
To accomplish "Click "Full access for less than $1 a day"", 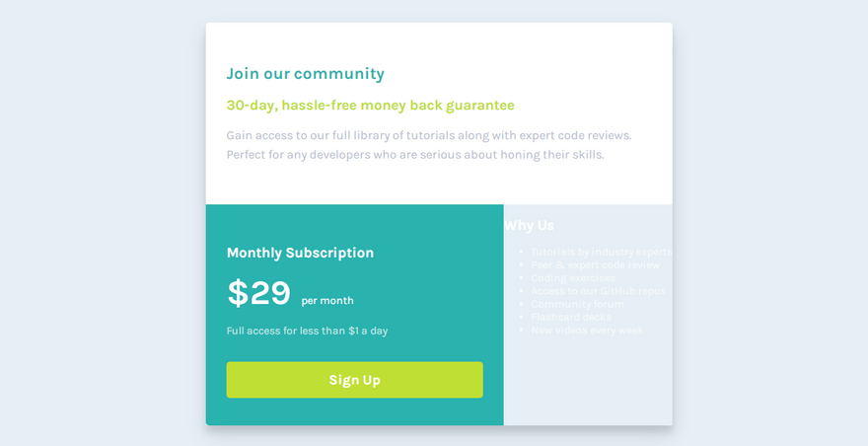I will tap(307, 331).
